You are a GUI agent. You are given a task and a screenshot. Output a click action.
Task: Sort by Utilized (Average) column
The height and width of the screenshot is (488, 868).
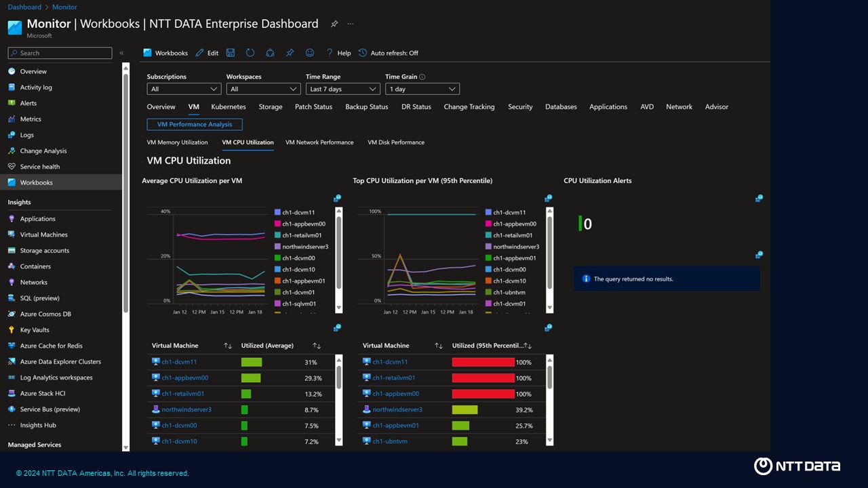point(317,346)
